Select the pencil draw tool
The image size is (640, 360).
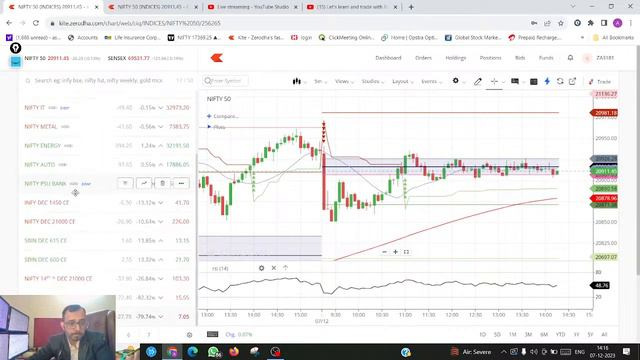478,82
